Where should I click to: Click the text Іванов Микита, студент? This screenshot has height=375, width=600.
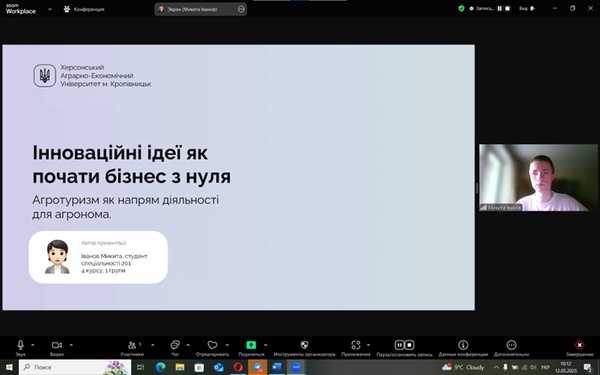pyautogui.click(x=114, y=256)
